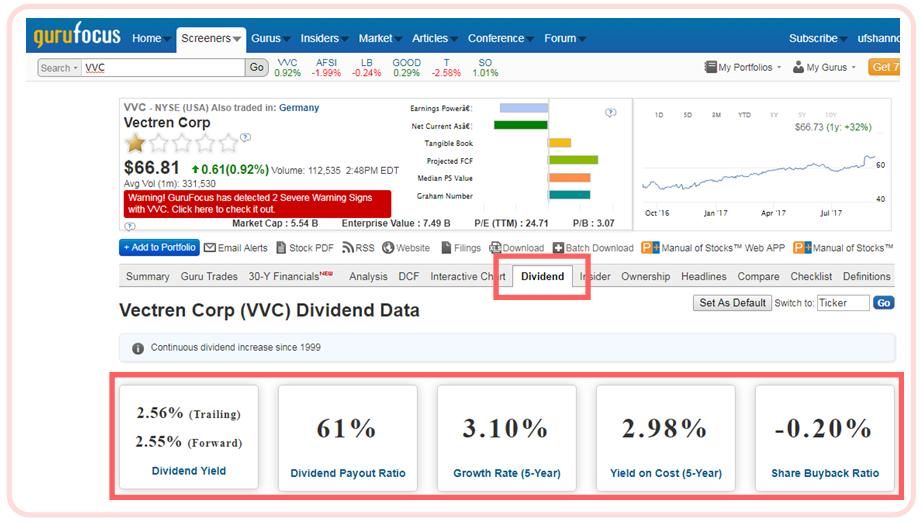Click the VVC ticker quote in header
922x523 pixels.
click(288, 68)
